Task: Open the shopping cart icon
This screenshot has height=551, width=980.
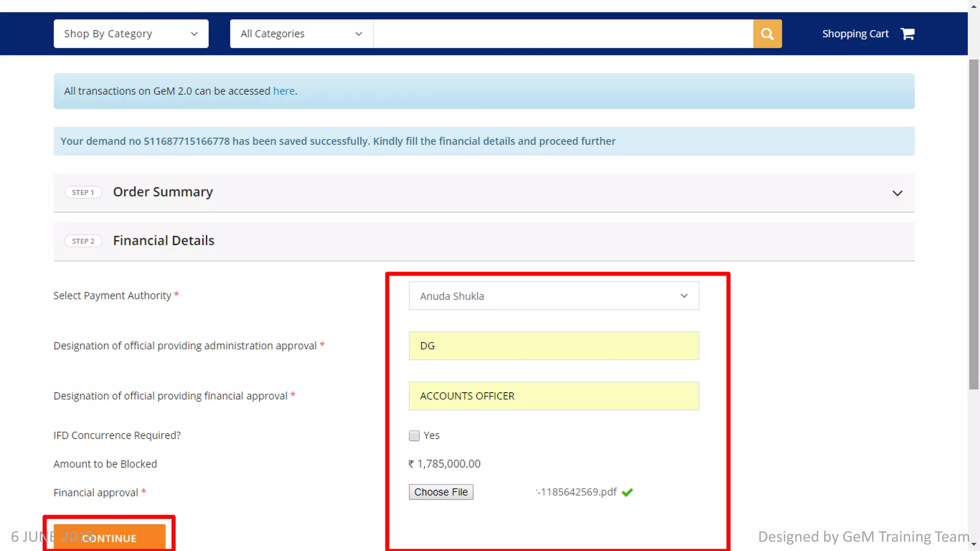Action: (x=907, y=33)
